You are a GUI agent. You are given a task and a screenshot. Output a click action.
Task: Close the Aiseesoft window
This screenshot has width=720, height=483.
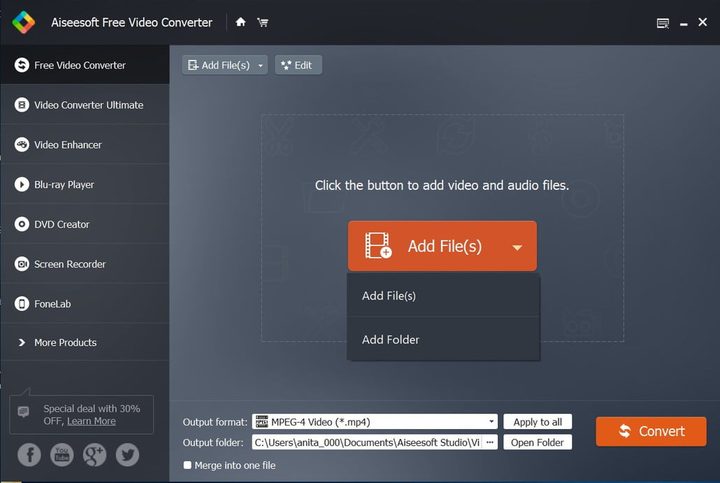click(703, 22)
